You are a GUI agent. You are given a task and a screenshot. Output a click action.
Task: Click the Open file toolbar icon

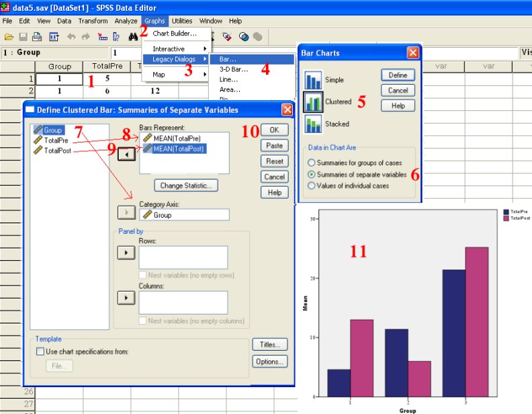pos(9,37)
